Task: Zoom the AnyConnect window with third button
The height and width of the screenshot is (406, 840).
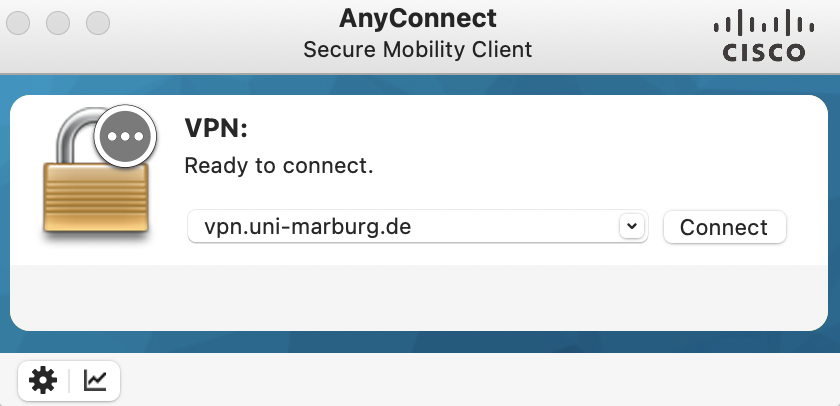Action: pyautogui.click(x=98, y=23)
